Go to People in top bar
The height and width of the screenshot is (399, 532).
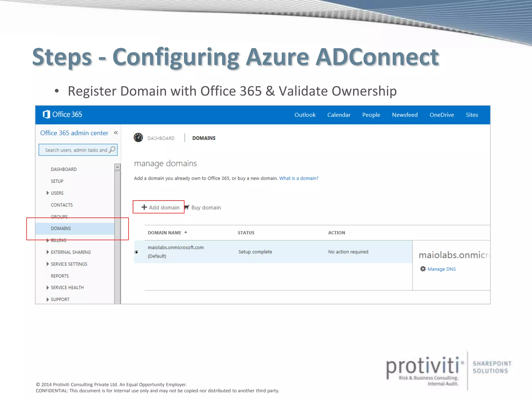371,115
